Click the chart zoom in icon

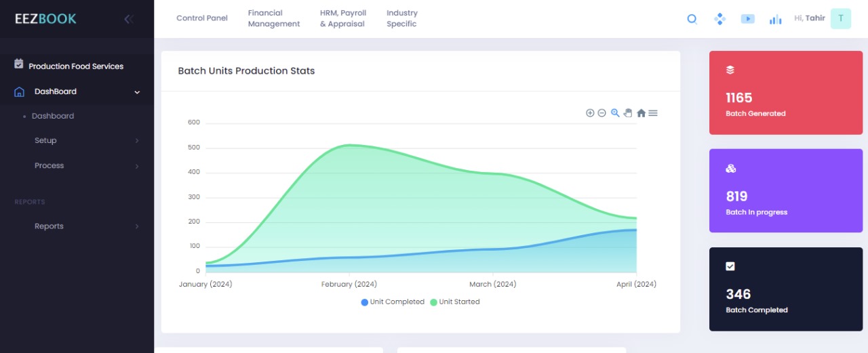pos(590,113)
